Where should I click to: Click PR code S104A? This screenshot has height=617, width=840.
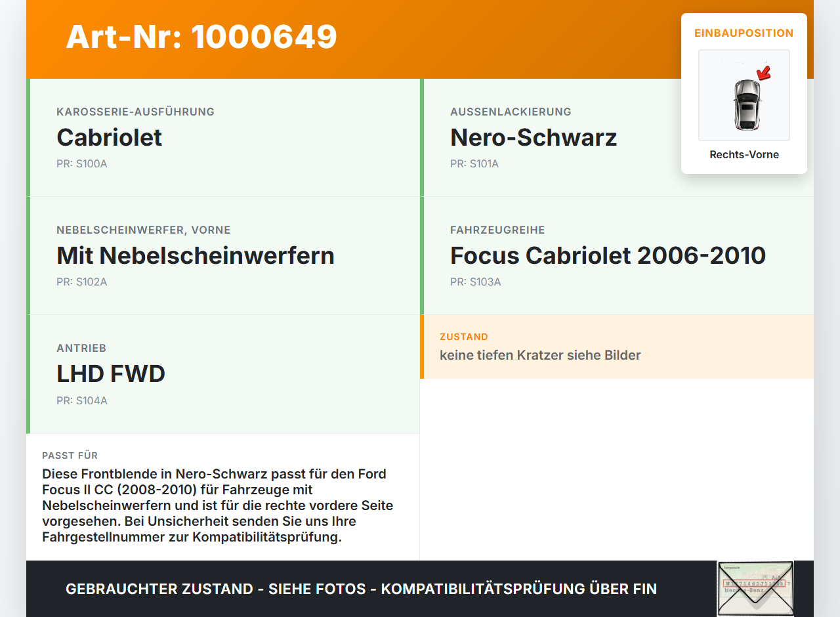click(82, 400)
